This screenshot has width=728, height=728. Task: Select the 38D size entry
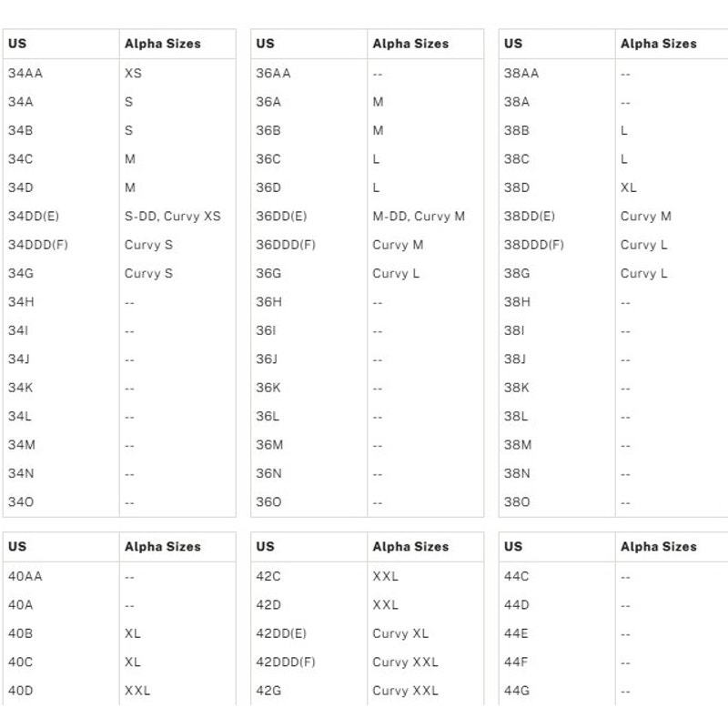tap(516, 187)
